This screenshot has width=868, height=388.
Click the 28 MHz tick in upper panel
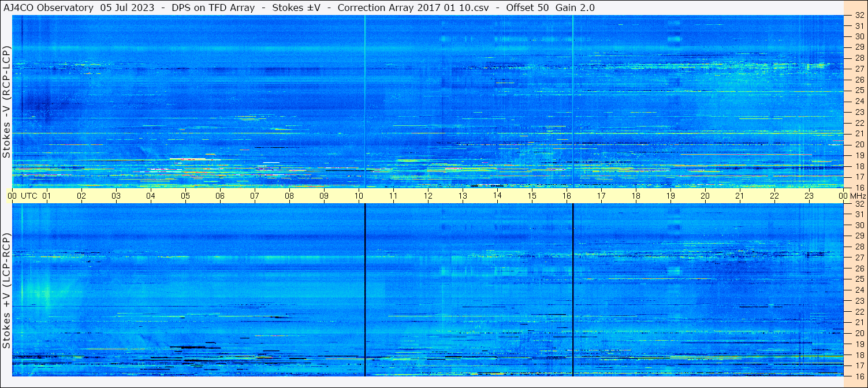pyautogui.click(x=859, y=58)
